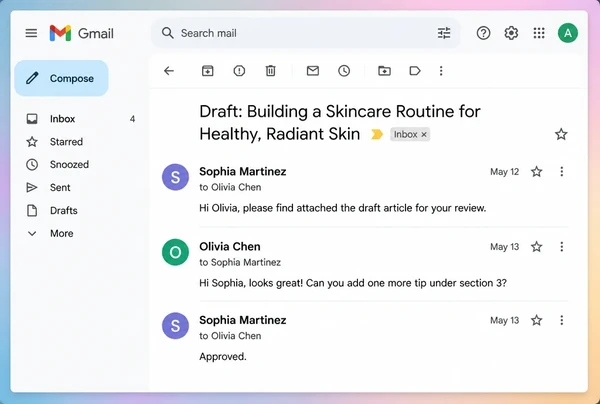Image resolution: width=600 pixels, height=404 pixels.
Task: Star the whole conversation beside subject
Action: pos(561,134)
